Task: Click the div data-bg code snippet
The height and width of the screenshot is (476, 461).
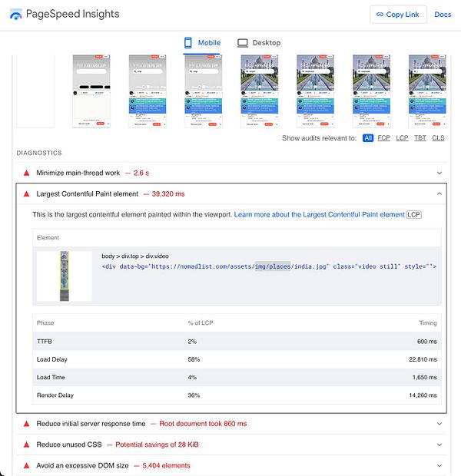Action: (x=269, y=266)
